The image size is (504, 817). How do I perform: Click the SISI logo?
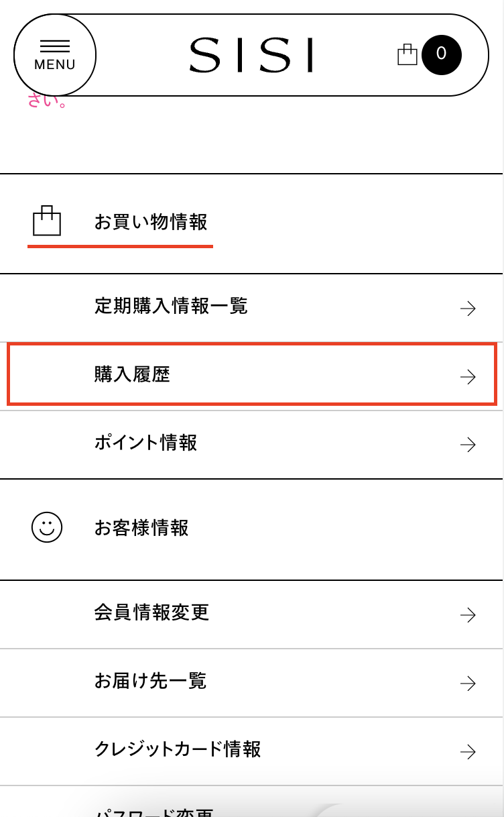[251, 55]
